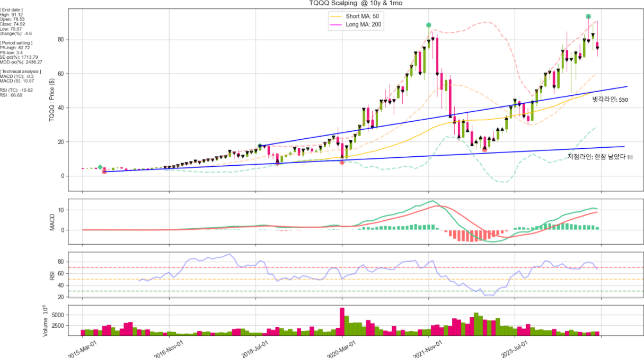Click the "MDD-pc(%): 2436.27" value
This screenshot has height=358, width=644.
pos(21,62)
